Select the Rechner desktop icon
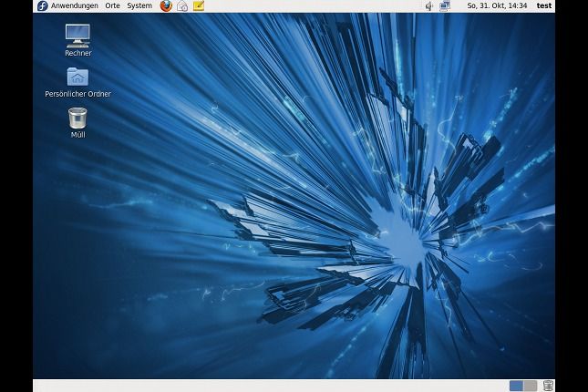The image size is (588, 392). click(x=77, y=40)
